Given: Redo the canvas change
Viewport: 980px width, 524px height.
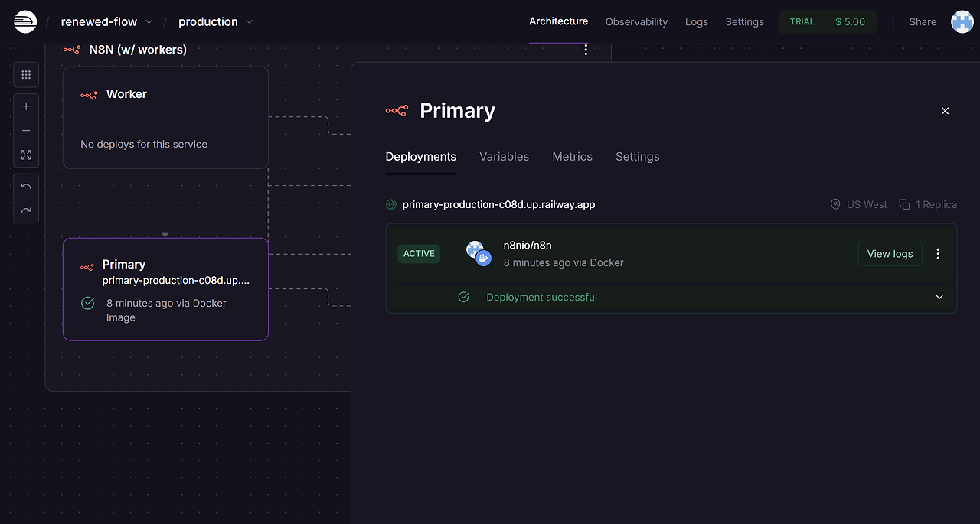Looking at the screenshot, I should click(x=26, y=211).
